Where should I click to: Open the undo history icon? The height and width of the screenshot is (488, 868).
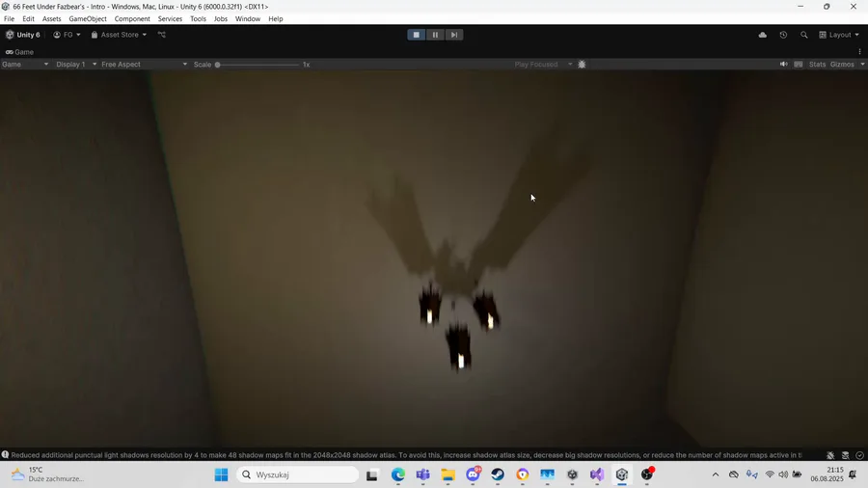(x=783, y=35)
